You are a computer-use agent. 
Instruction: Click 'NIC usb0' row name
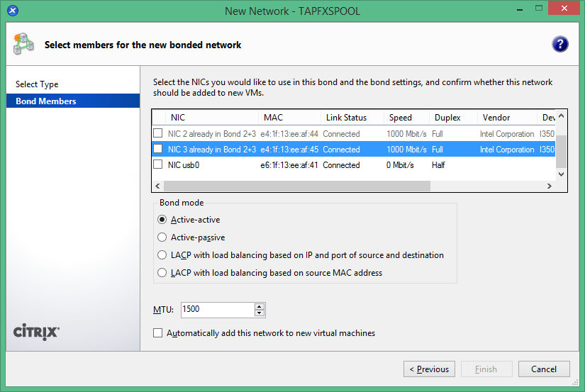click(x=184, y=165)
